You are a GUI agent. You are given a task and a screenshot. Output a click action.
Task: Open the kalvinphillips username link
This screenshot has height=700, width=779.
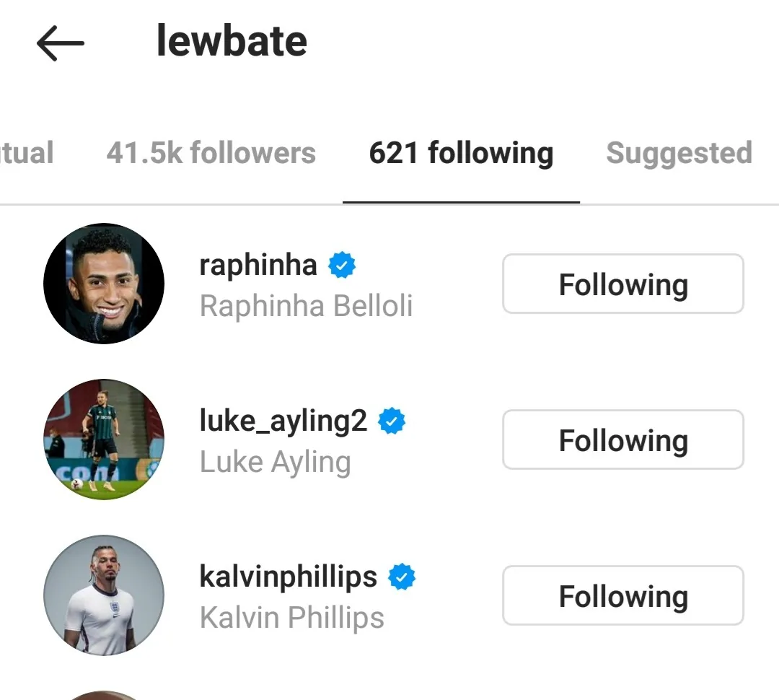[288, 577]
